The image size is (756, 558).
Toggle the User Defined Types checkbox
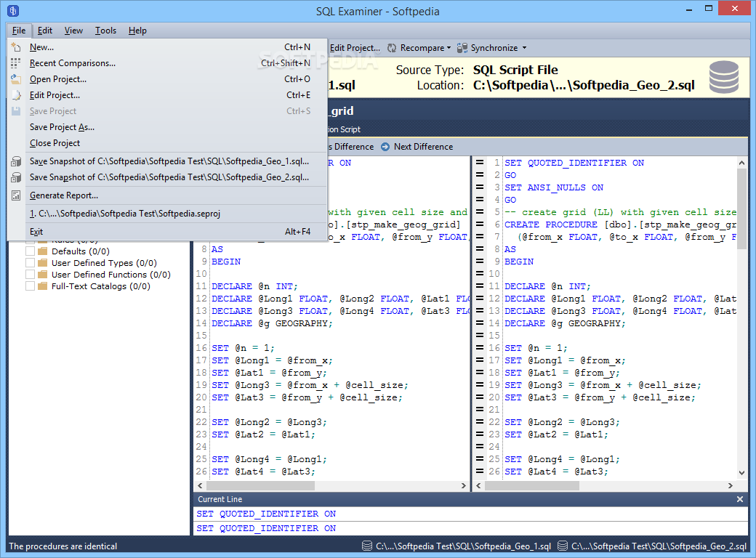coord(30,263)
